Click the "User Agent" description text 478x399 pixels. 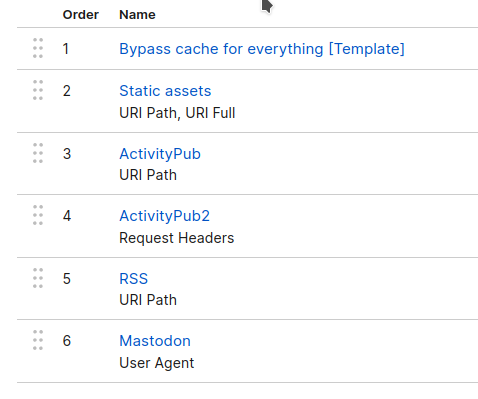157,363
